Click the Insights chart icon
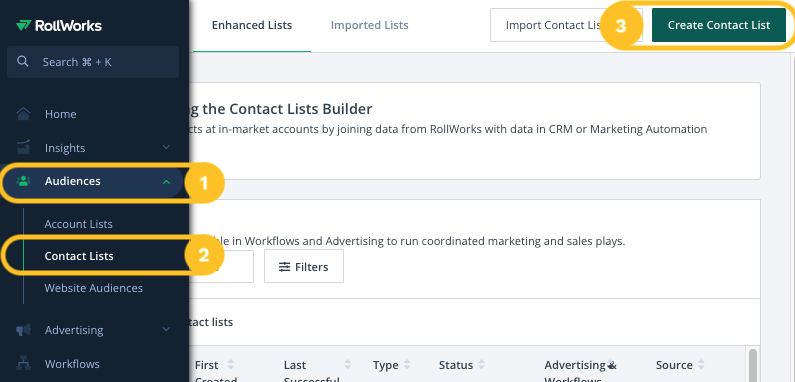The width and height of the screenshot is (795, 382). pyautogui.click(x=23, y=148)
